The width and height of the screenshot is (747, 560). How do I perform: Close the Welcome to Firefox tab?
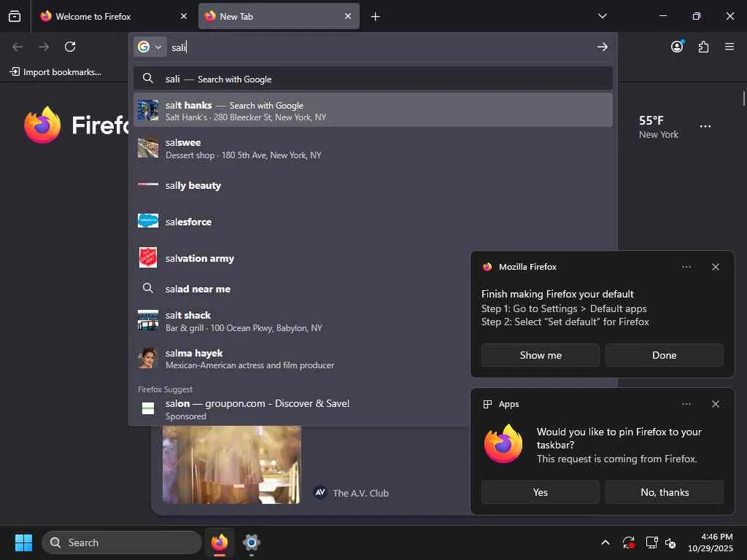[184, 16]
